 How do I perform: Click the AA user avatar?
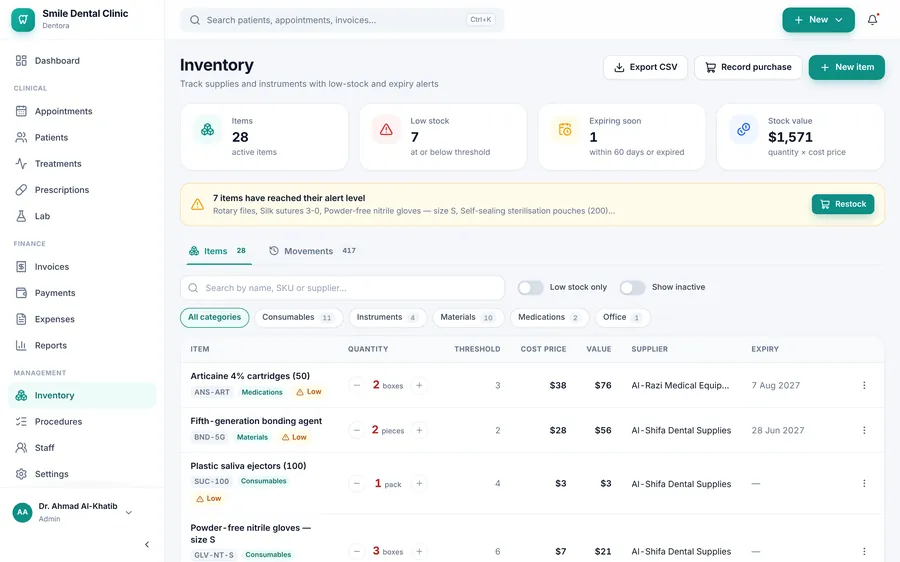[x=22, y=512]
